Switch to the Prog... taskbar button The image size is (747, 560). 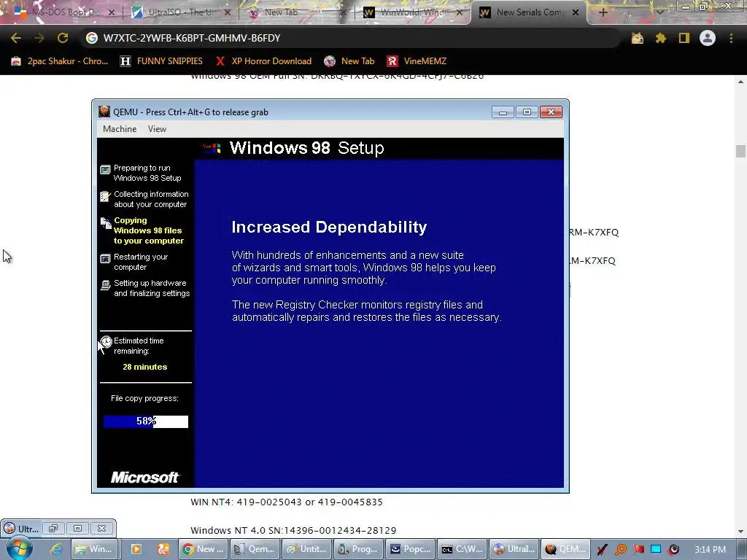coord(358,549)
